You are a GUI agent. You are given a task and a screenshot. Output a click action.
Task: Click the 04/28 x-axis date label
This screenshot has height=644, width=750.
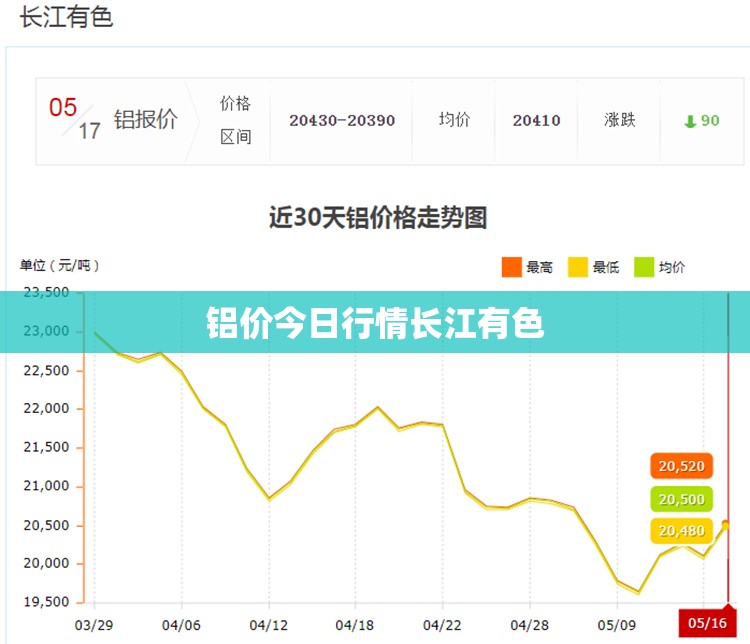(529, 625)
